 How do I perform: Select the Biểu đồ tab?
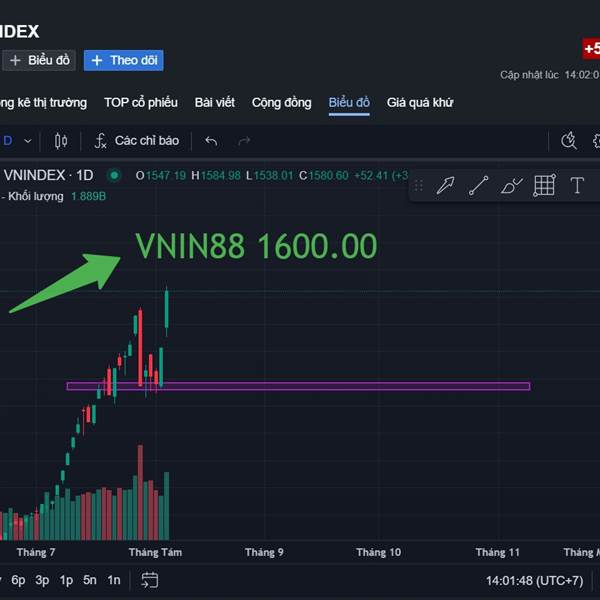coord(349,103)
